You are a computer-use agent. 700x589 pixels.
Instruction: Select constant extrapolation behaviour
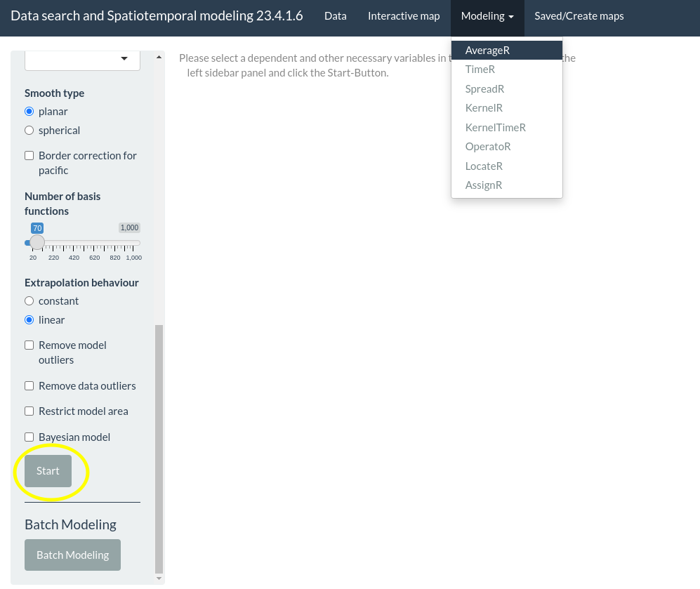click(x=29, y=300)
